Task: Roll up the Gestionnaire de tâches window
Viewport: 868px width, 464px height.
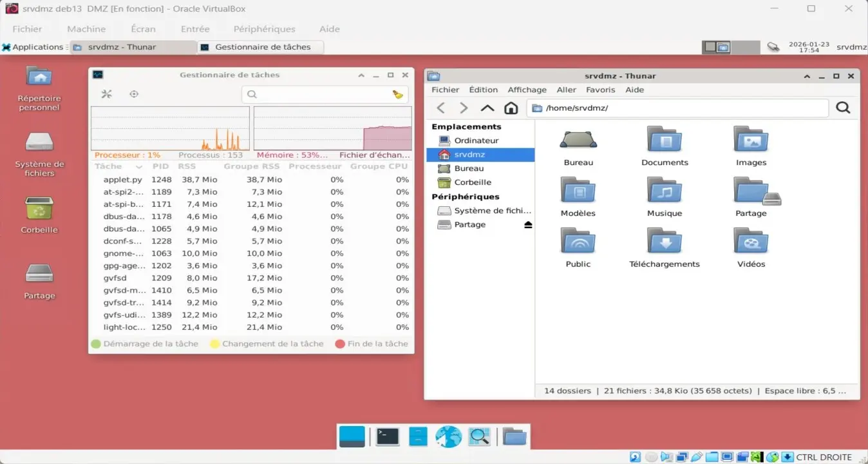Action: click(x=361, y=75)
